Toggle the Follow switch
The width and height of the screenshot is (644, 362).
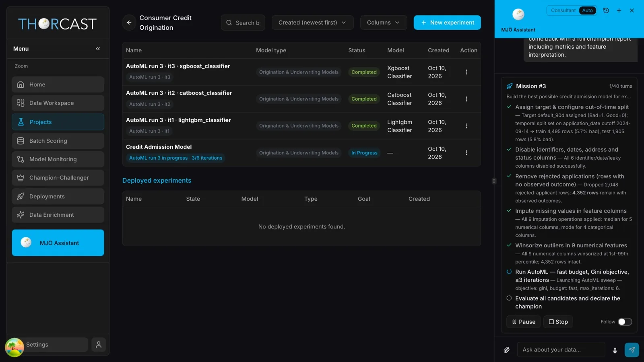[625, 322]
